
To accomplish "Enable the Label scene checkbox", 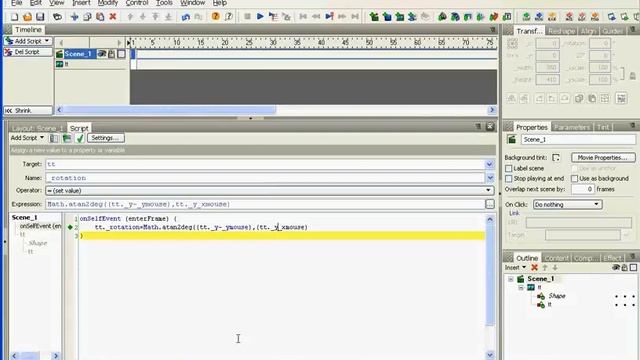I will tap(509, 169).
